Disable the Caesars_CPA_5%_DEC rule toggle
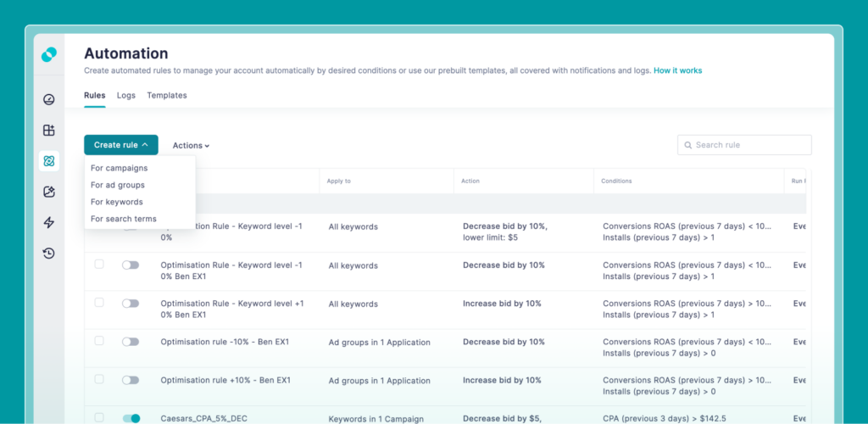The width and height of the screenshot is (868, 424). tap(131, 418)
